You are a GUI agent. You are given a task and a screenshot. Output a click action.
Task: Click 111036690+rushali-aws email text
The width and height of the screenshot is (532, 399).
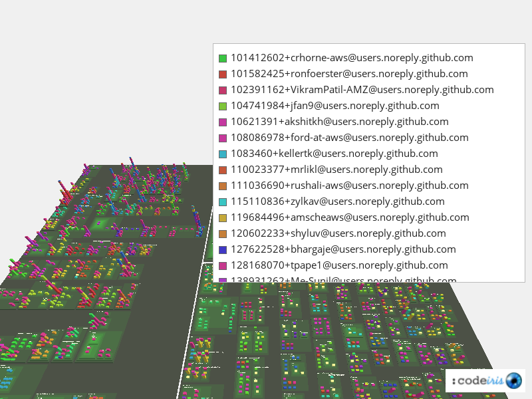350,186
